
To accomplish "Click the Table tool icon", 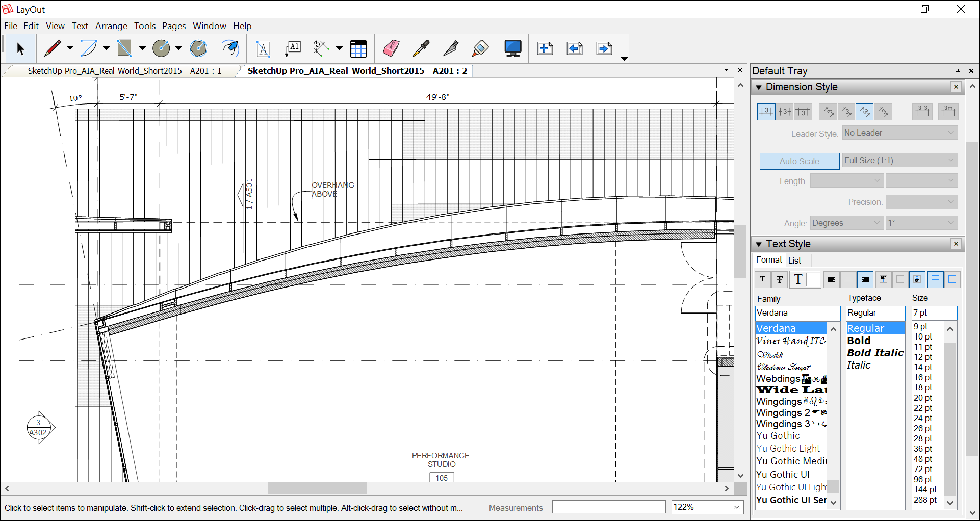I will click(x=358, y=49).
